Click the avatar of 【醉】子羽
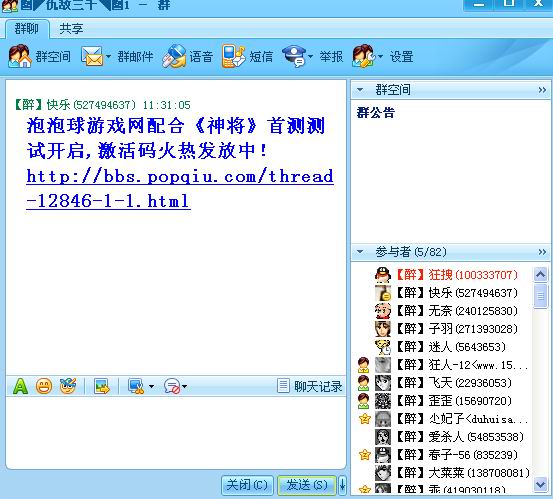Viewport: 553px width, 499px height. [x=383, y=329]
